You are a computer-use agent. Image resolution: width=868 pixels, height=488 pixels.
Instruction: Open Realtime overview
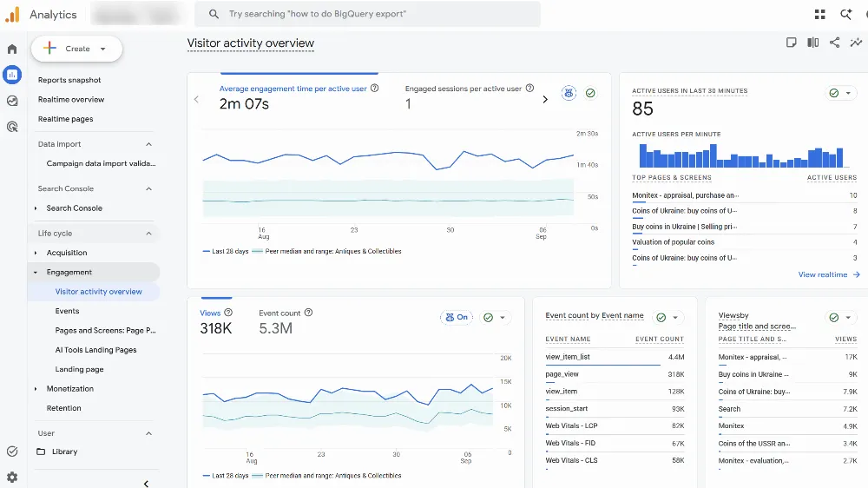(71, 99)
